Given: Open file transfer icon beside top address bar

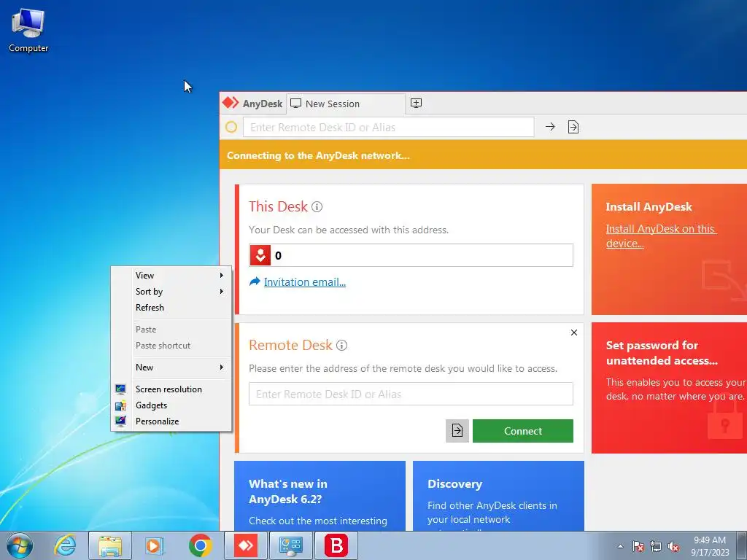Looking at the screenshot, I should coord(573,127).
